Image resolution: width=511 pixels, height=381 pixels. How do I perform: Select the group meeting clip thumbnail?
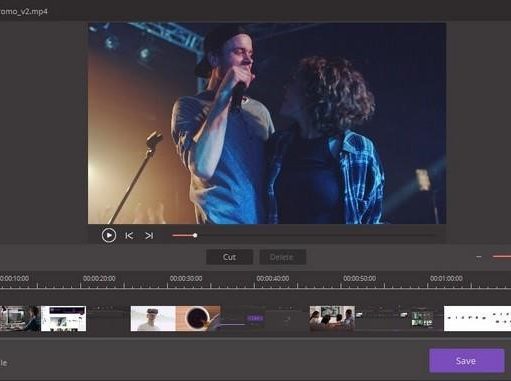coord(332,319)
